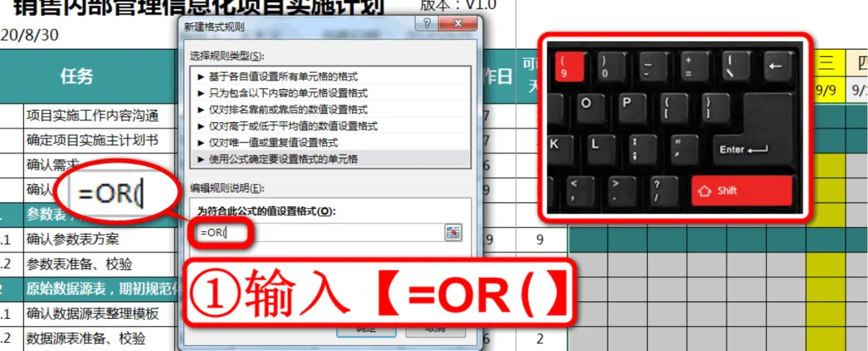Close the 新建格式规则 dialog
868x351 pixels.
pyautogui.click(x=457, y=24)
